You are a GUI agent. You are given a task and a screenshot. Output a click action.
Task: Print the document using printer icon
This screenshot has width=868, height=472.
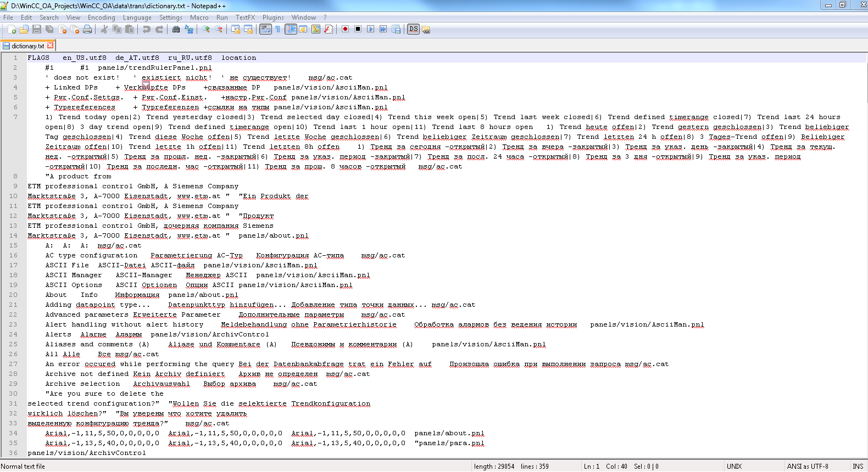[87, 29]
